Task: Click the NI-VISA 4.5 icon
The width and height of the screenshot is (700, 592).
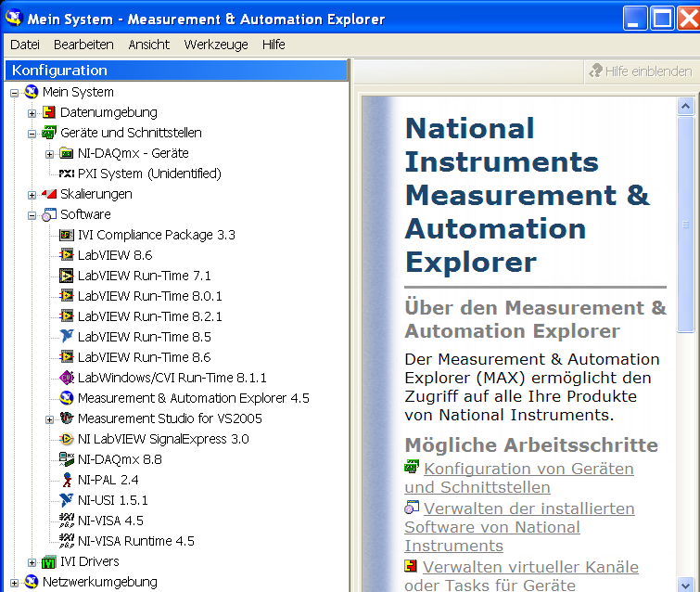Action: [x=67, y=521]
